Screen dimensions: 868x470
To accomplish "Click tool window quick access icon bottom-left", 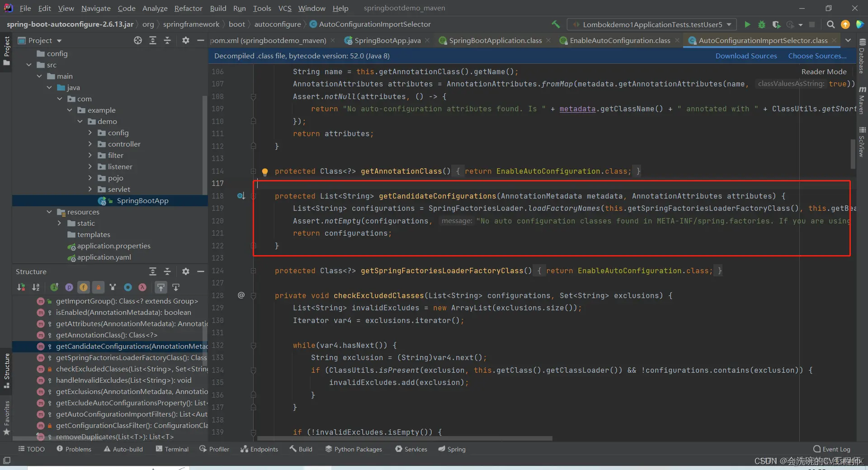I will pyautogui.click(x=7, y=461).
